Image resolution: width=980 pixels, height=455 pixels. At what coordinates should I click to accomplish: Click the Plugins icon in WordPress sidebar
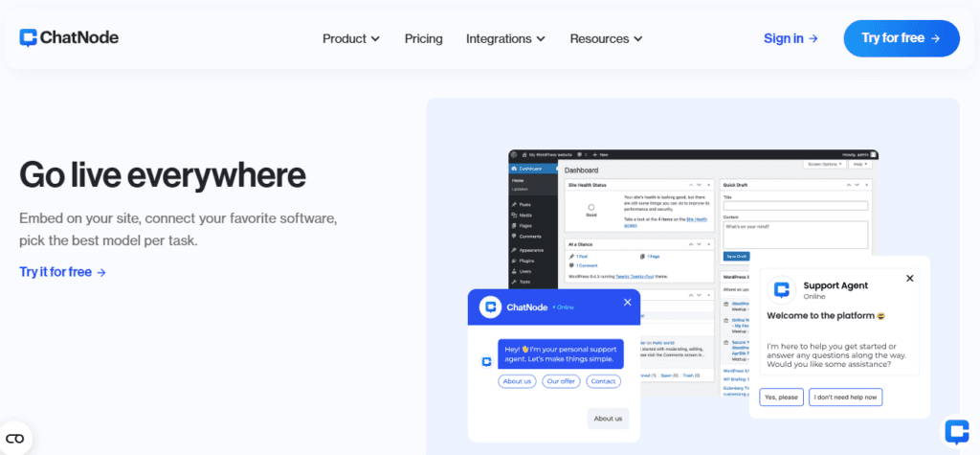coord(514,261)
